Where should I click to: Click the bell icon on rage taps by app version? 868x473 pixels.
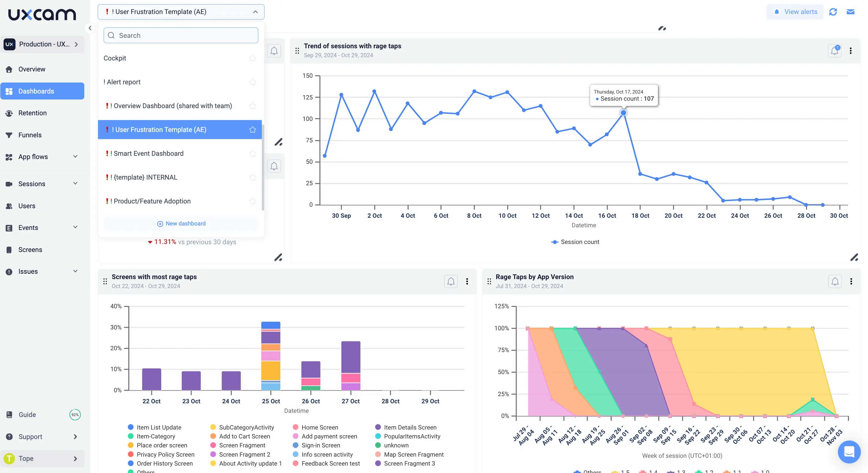click(x=834, y=281)
